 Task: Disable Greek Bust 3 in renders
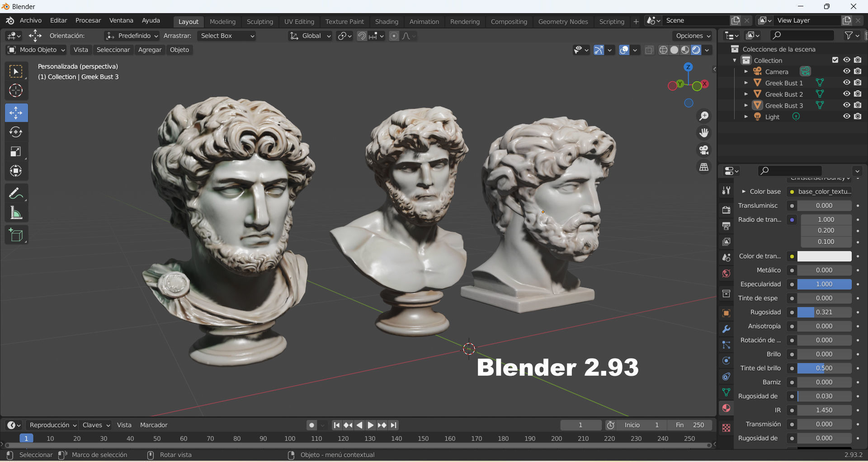coord(858,105)
